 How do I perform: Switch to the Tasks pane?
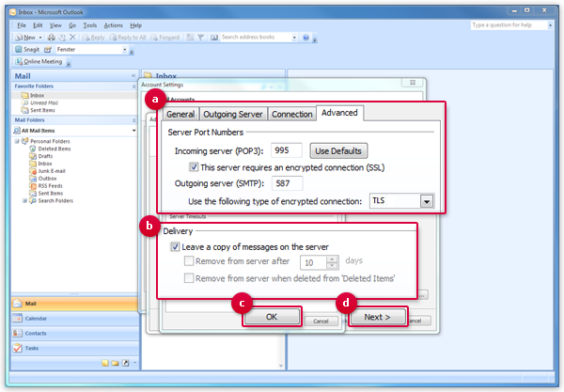pyautogui.click(x=74, y=348)
